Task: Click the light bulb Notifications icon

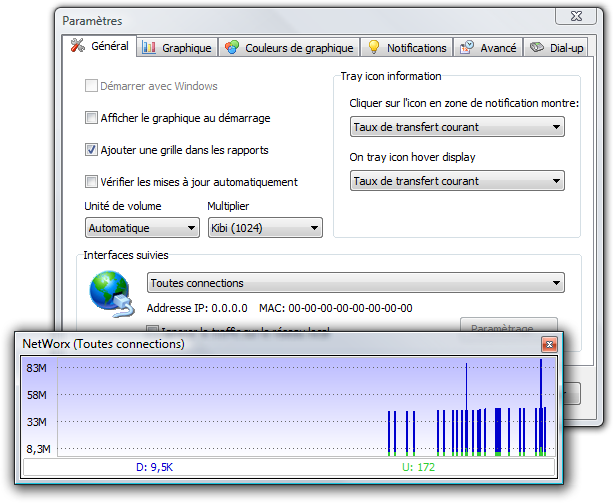Action: click(374, 47)
